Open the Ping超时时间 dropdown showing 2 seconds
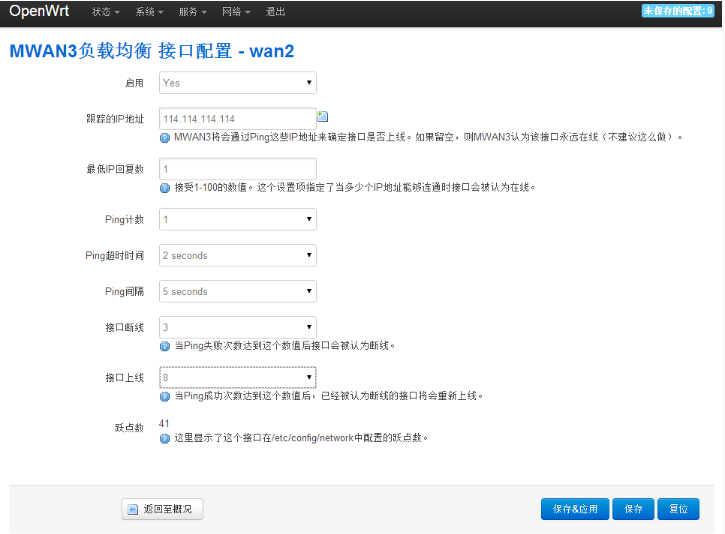The height and width of the screenshot is (534, 725). pyautogui.click(x=238, y=256)
